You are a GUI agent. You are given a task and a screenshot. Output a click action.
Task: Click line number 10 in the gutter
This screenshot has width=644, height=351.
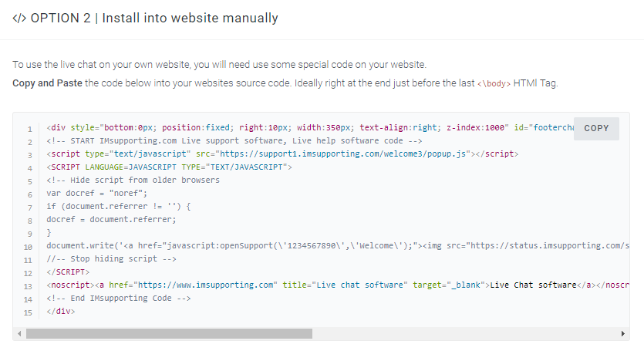coord(28,247)
